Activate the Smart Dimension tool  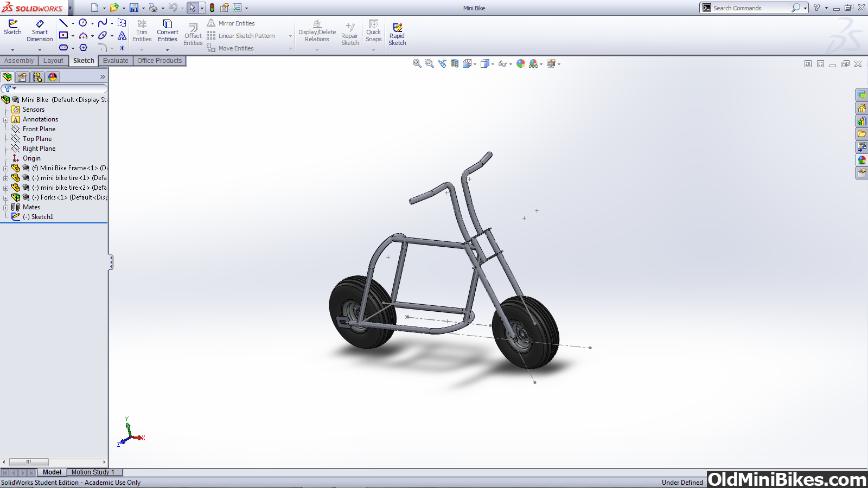coord(40,31)
